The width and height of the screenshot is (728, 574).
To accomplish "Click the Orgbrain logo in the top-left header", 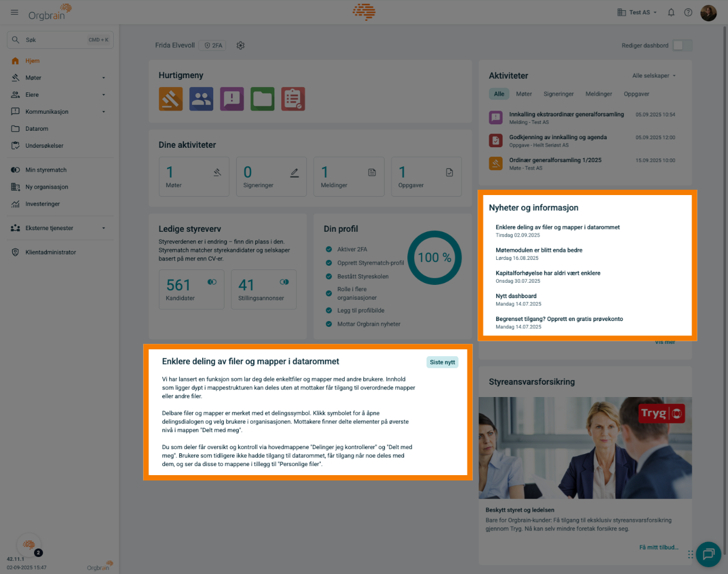I will click(x=49, y=12).
